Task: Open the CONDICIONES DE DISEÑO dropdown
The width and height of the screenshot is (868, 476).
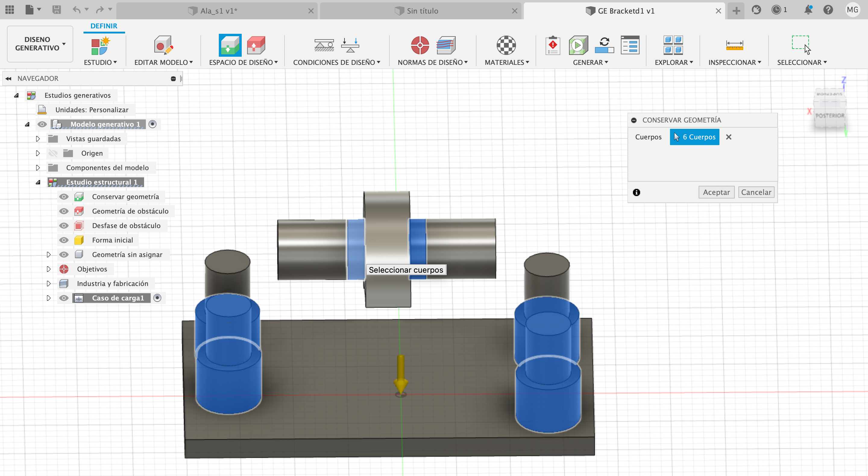Action: coord(337,62)
